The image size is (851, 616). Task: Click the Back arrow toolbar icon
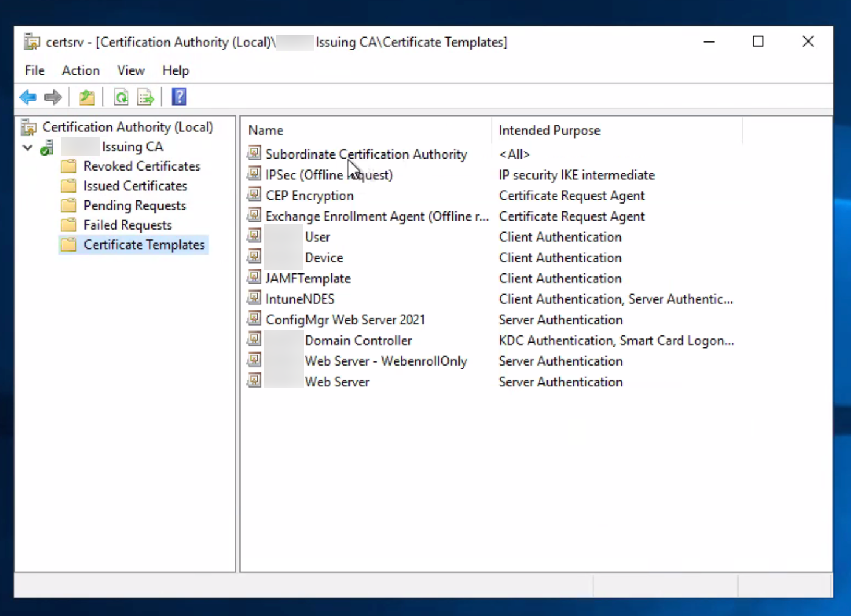pyautogui.click(x=28, y=97)
